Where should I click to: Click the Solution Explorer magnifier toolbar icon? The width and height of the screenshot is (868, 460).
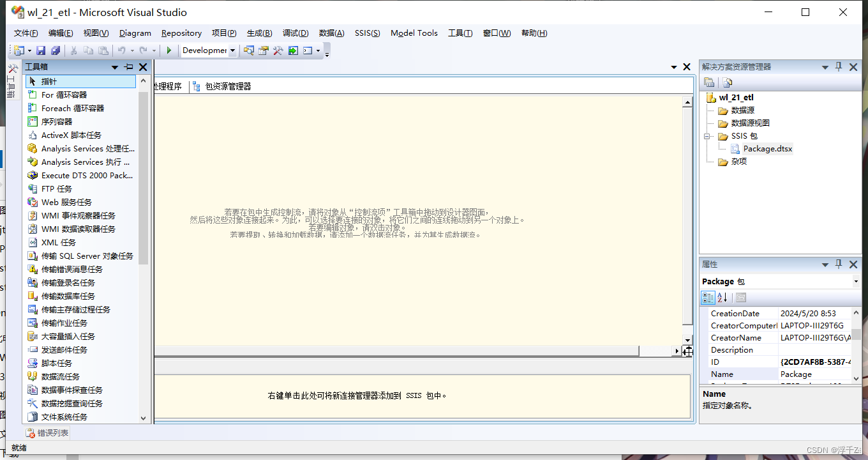tap(249, 50)
